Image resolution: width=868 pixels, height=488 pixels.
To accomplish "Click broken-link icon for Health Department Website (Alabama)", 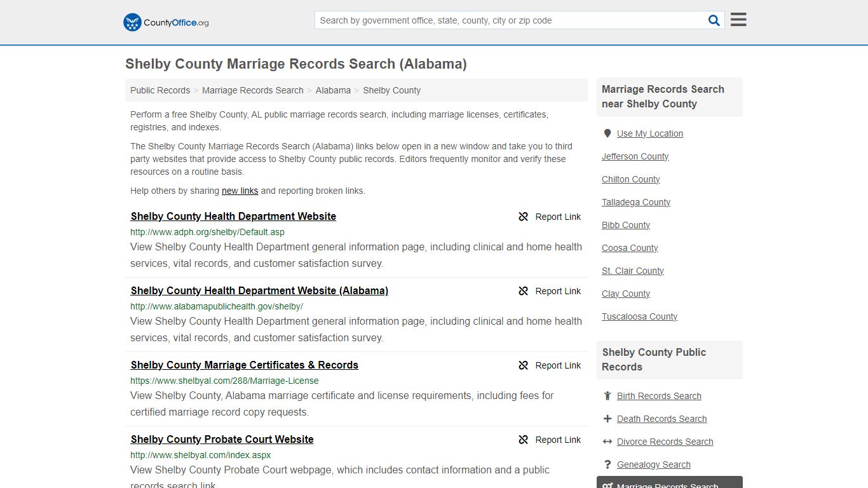I will pos(524,291).
